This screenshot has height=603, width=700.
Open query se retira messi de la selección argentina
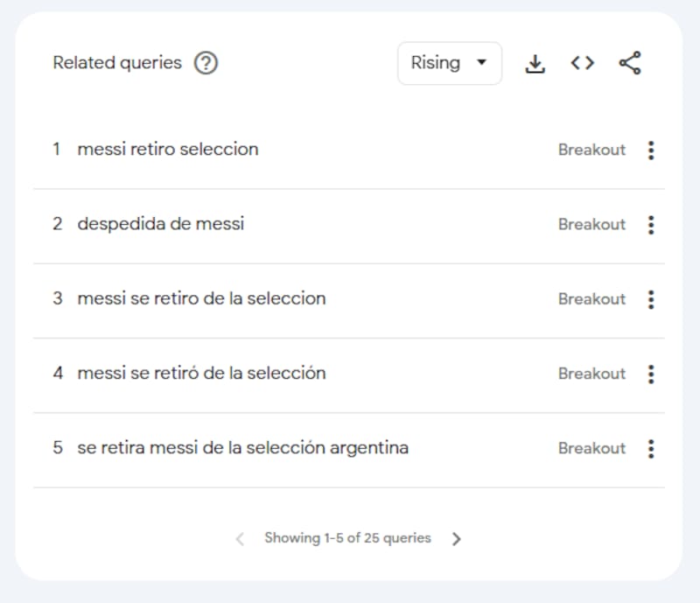pyautogui.click(x=243, y=448)
